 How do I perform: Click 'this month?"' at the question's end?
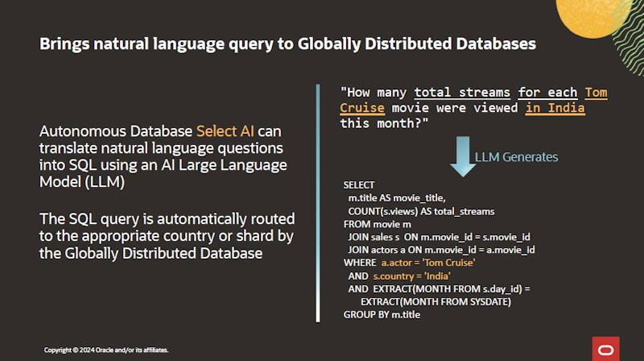(384, 123)
